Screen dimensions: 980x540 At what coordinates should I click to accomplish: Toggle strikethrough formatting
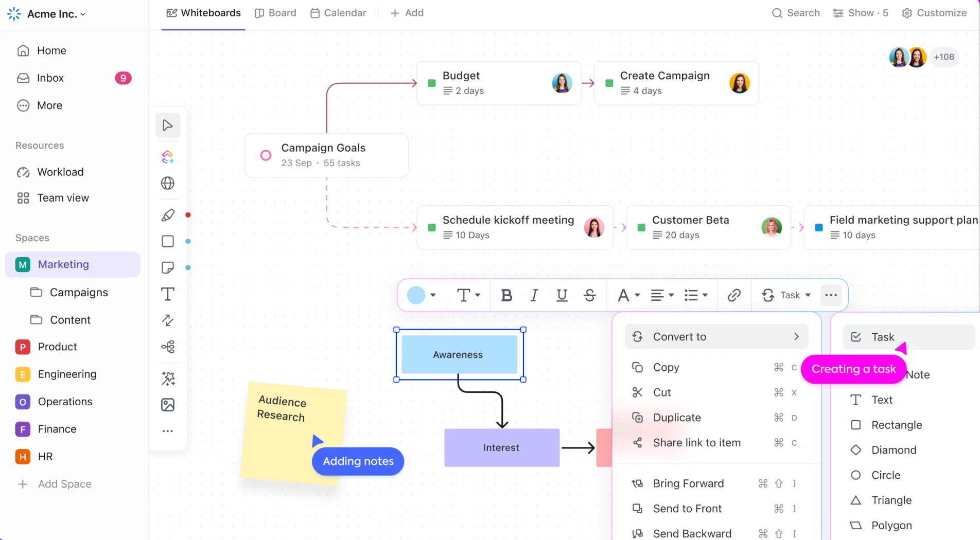coord(590,295)
